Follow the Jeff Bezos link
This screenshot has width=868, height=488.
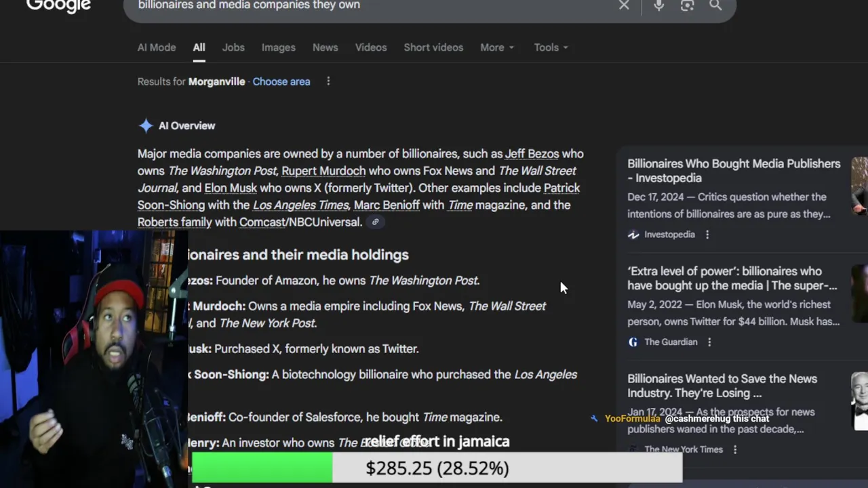pyautogui.click(x=532, y=154)
